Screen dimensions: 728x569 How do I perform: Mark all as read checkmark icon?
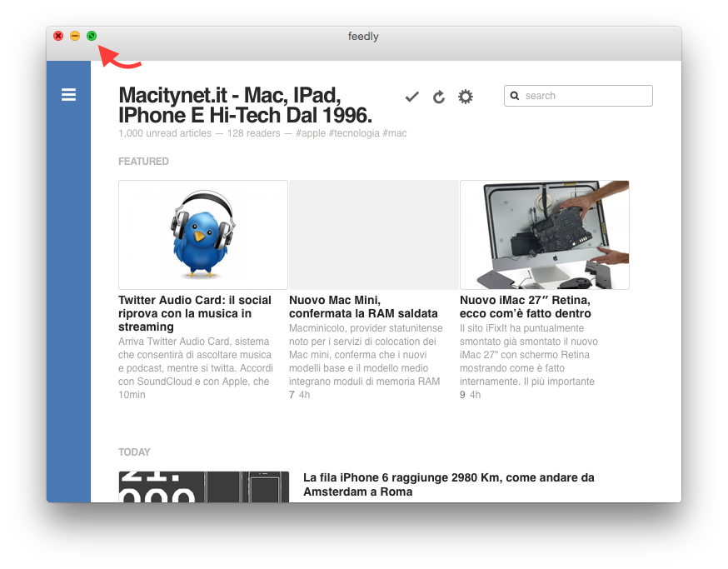(411, 97)
